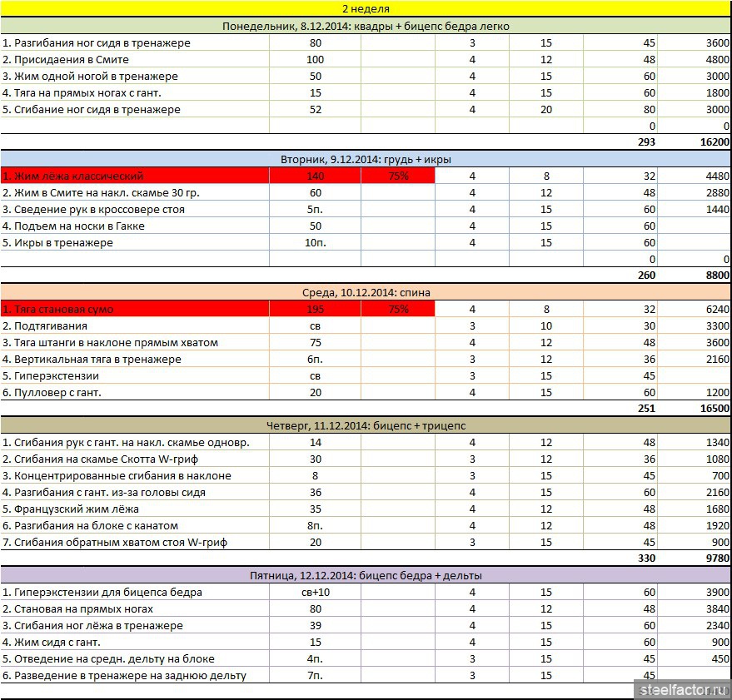Viewport: 732px width, 700px height.
Task: Select '1. Сгибания рук с гант. на накл. скамье одновр.'
Action: point(135,443)
